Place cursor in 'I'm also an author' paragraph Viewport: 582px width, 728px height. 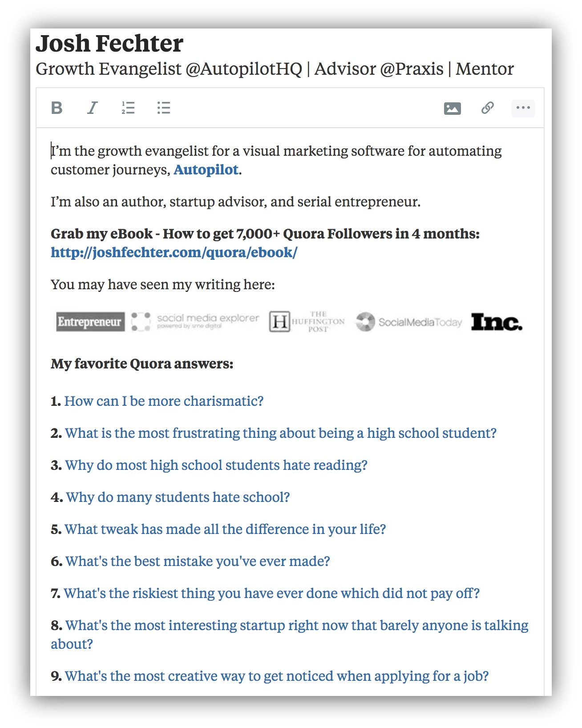coord(235,202)
